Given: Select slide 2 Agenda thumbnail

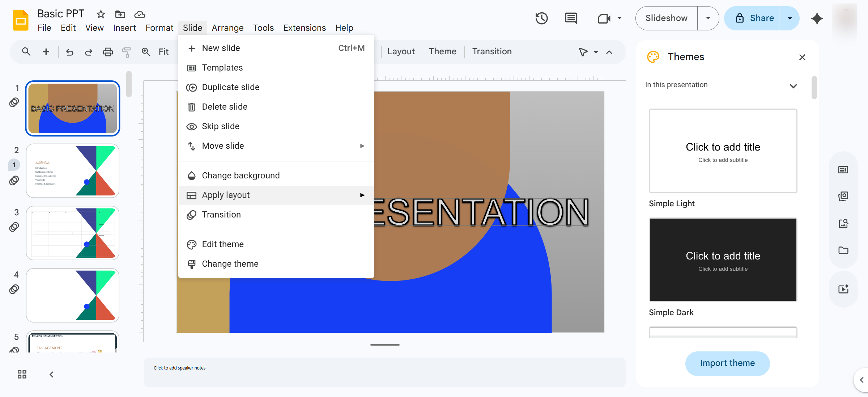Looking at the screenshot, I should point(72,171).
